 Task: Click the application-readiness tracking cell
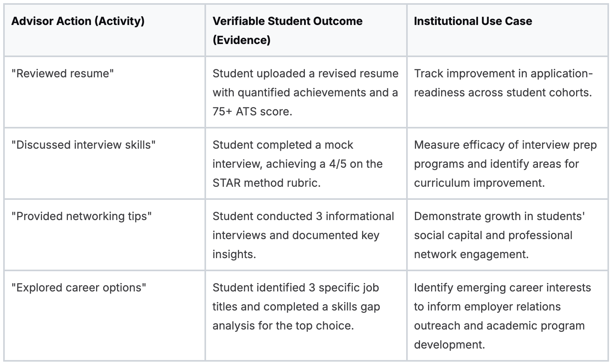503,83
